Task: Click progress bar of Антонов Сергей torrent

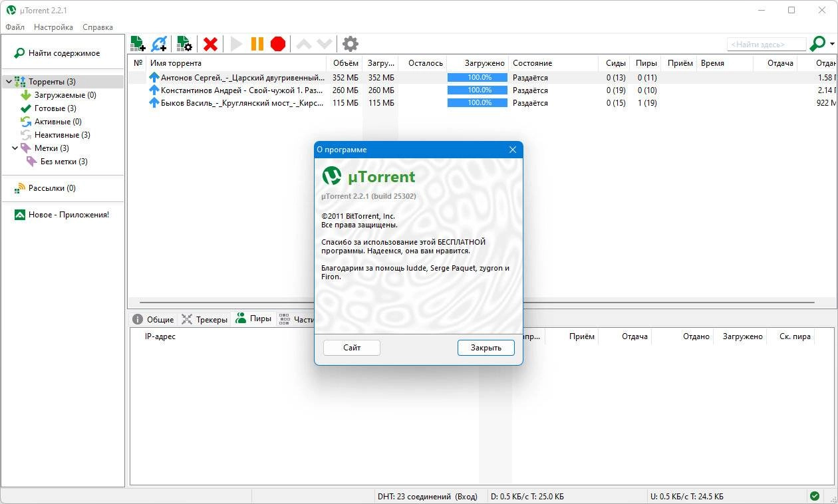Action: pyautogui.click(x=478, y=78)
